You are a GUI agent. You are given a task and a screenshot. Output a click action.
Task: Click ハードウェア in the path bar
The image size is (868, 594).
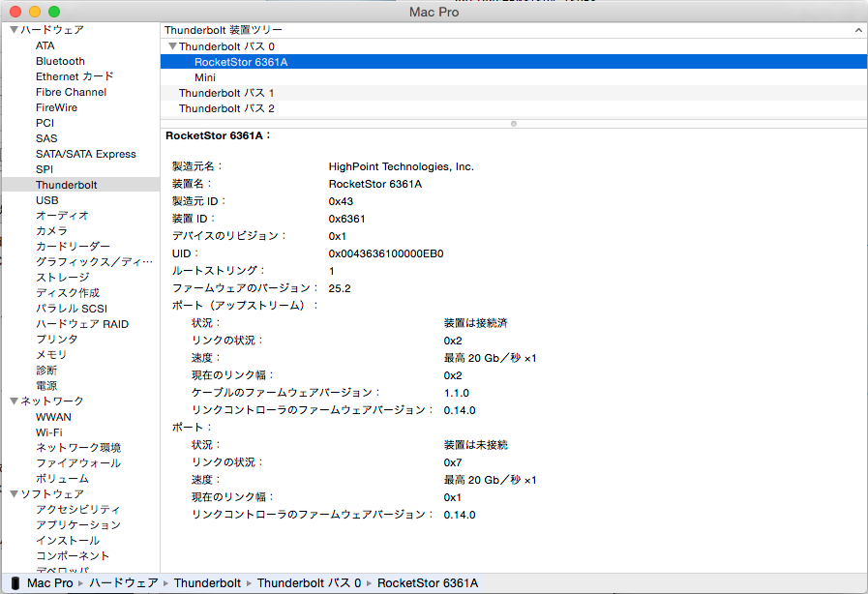[124, 583]
